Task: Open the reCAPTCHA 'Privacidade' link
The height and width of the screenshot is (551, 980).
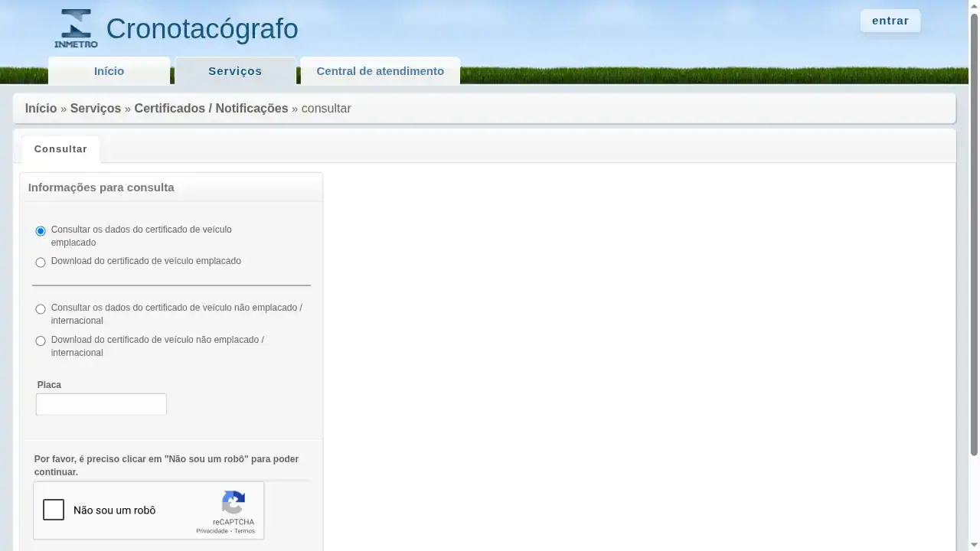Action: coord(212,530)
